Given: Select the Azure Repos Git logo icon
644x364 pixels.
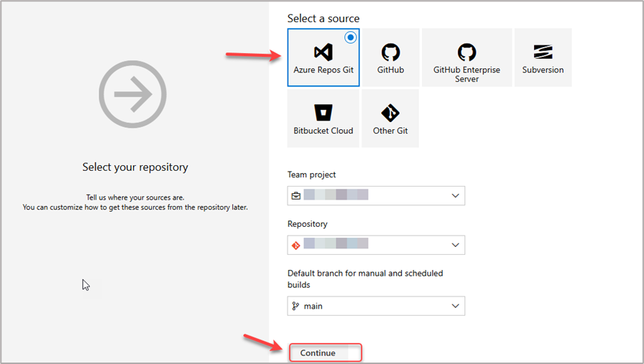Looking at the screenshot, I should [323, 52].
